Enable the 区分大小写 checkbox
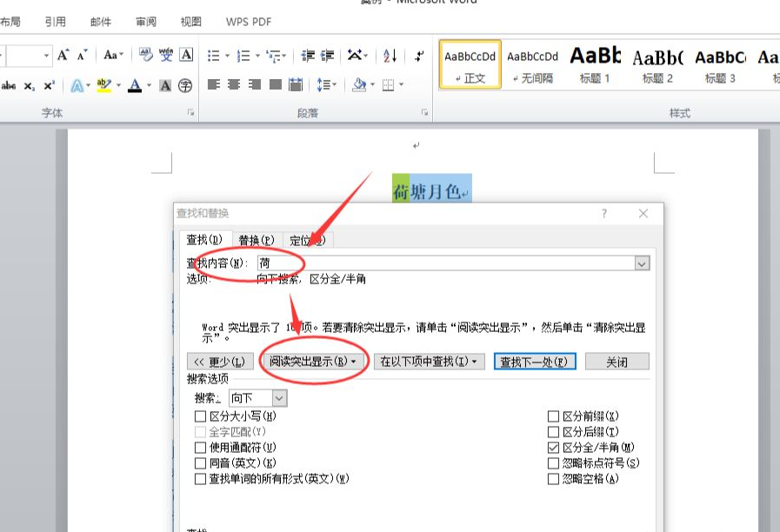The width and height of the screenshot is (780, 532). pyautogui.click(x=200, y=416)
